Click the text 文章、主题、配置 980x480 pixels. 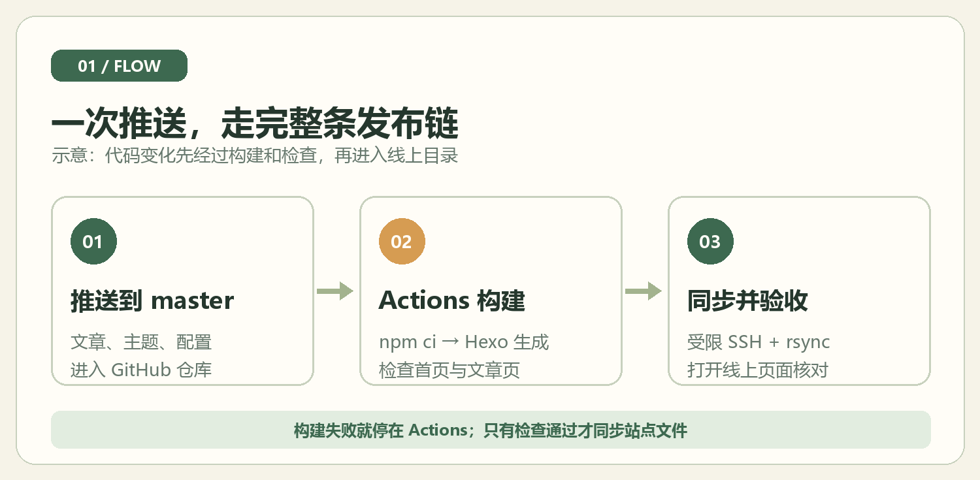pyautogui.click(x=141, y=342)
